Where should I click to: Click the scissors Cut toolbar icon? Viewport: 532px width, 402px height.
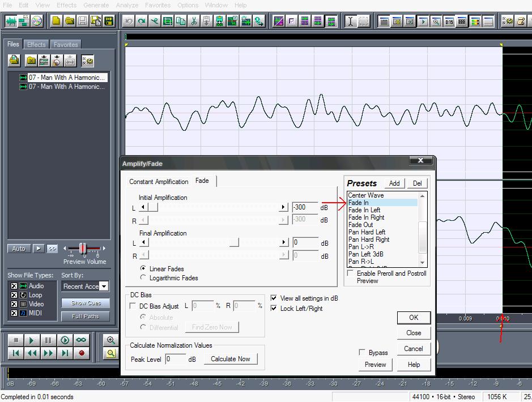[x=194, y=22]
